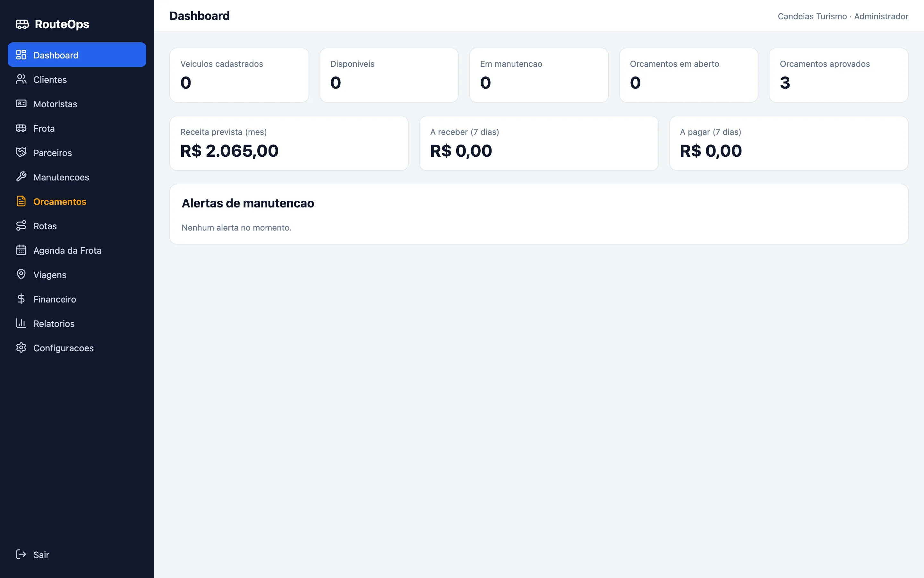Open the highlighted Orcamentos link
The height and width of the screenshot is (578, 924).
point(77,201)
